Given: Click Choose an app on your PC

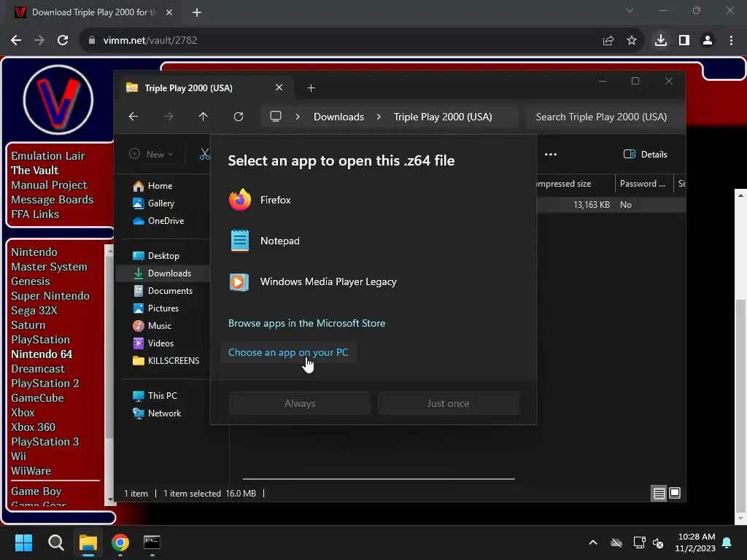Looking at the screenshot, I should coord(287,352).
